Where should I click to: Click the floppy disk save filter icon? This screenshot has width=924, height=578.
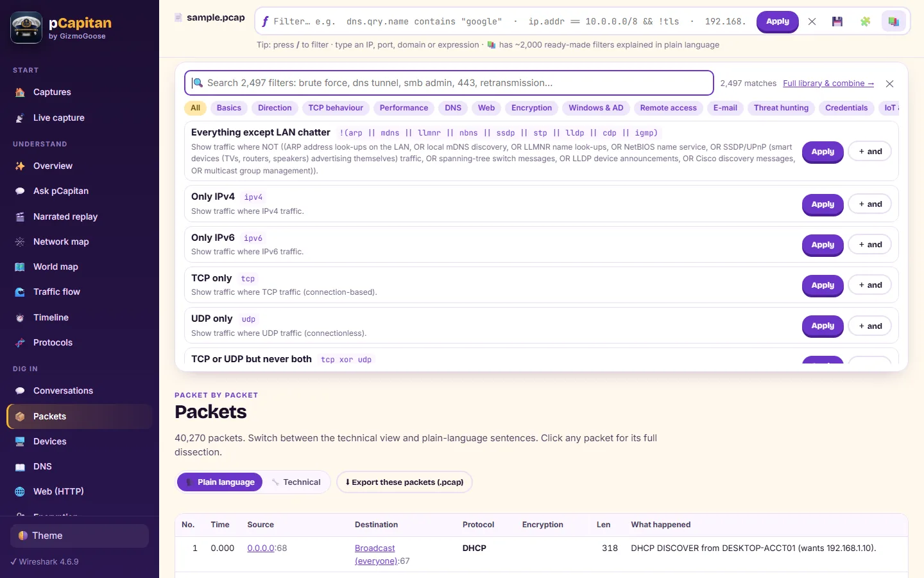pyautogui.click(x=837, y=21)
